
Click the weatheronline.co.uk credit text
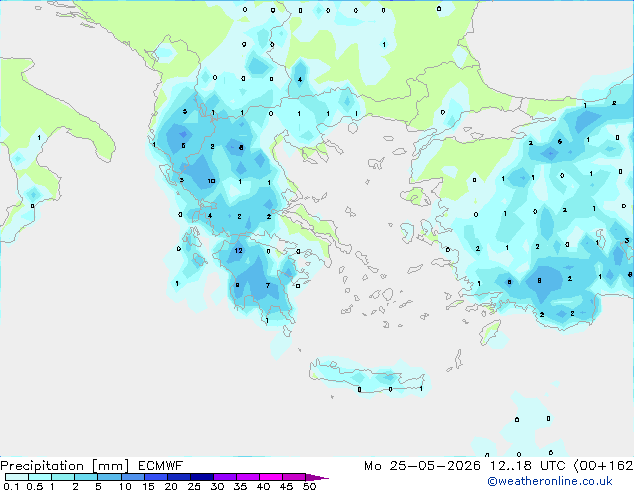coord(550,481)
